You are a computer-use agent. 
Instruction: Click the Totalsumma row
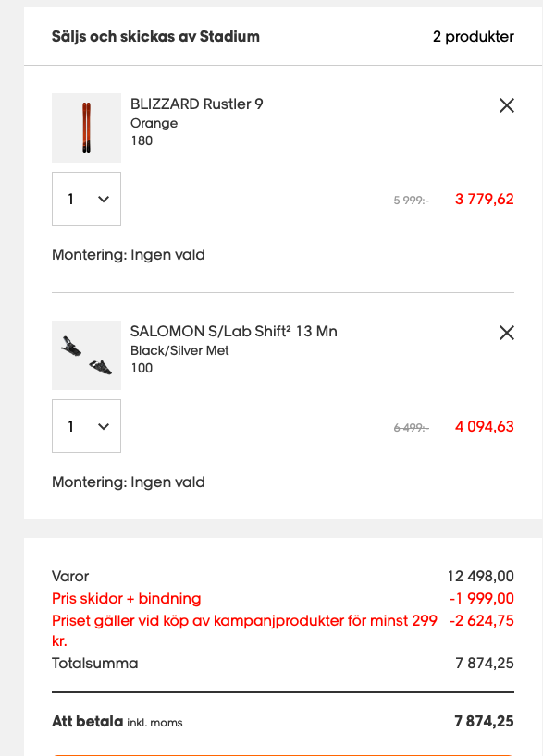tap(94, 663)
